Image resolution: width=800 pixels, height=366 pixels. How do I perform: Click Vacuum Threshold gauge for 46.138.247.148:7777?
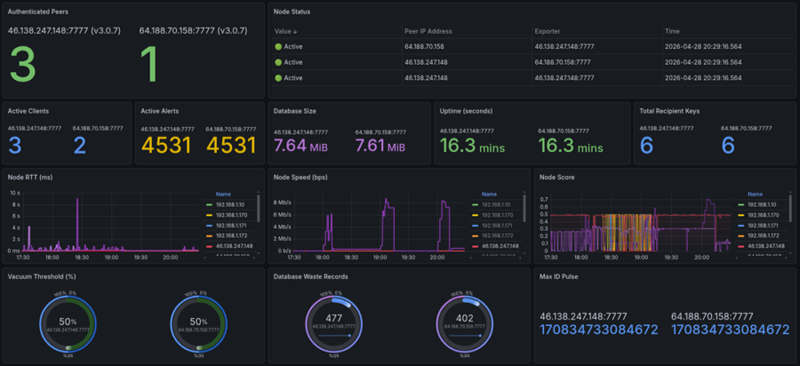68,325
